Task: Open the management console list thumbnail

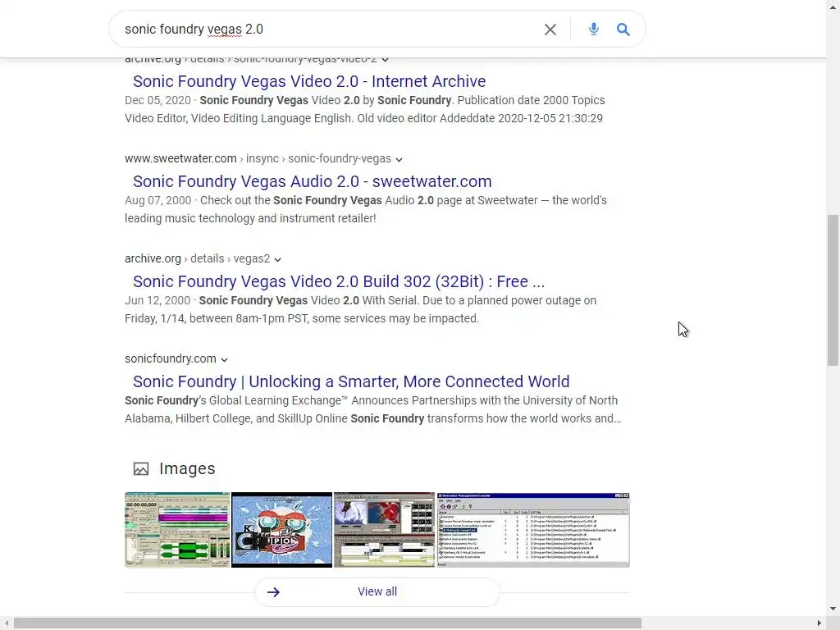Action: pyautogui.click(x=533, y=530)
